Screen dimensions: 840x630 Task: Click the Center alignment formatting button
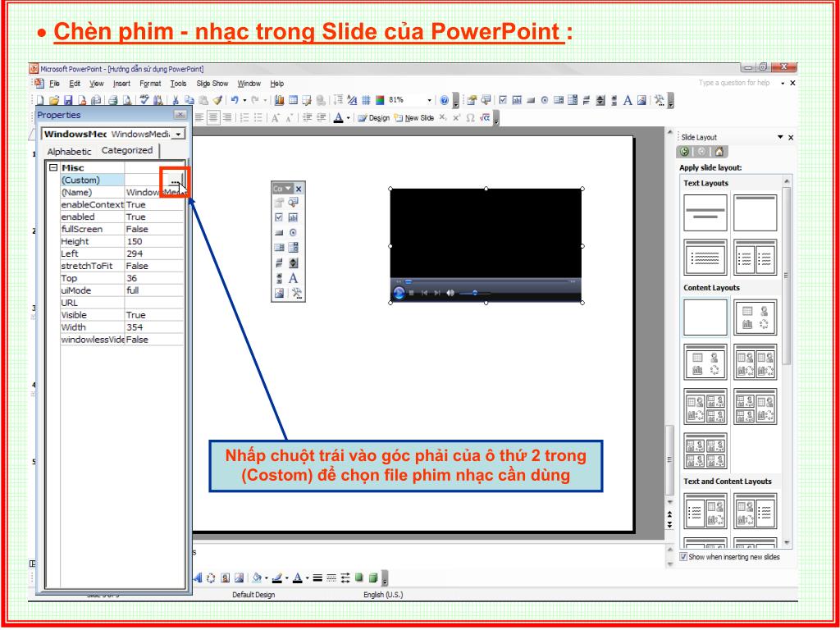tap(213, 117)
